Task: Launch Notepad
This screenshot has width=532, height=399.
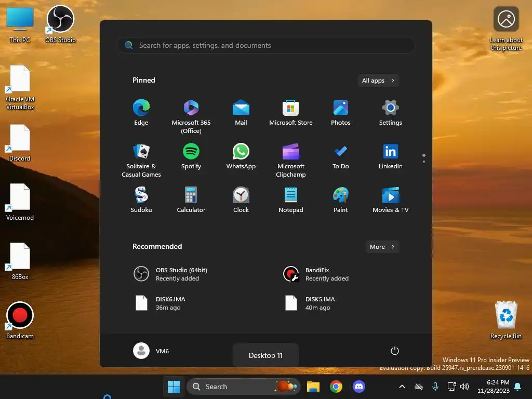Action: pos(291,200)
